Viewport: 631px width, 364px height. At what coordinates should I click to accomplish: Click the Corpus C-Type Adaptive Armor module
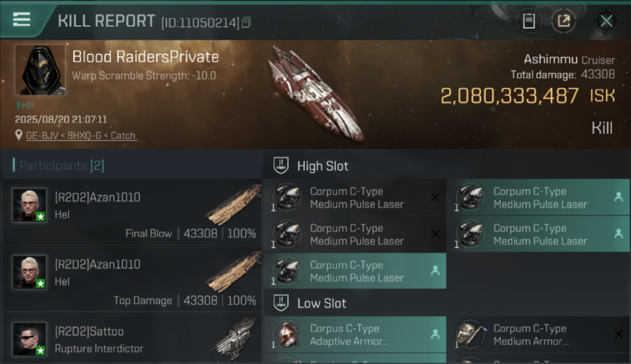click(x=355, y=334)
